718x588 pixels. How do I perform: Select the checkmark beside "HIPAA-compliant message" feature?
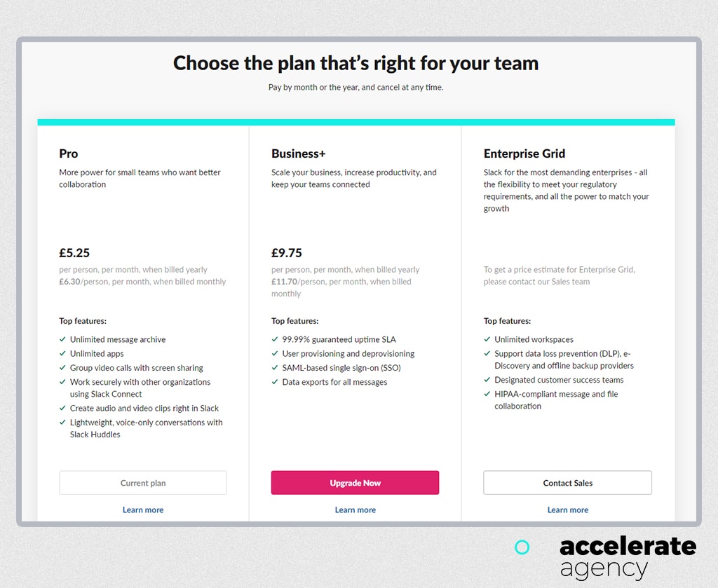(487, 395)
